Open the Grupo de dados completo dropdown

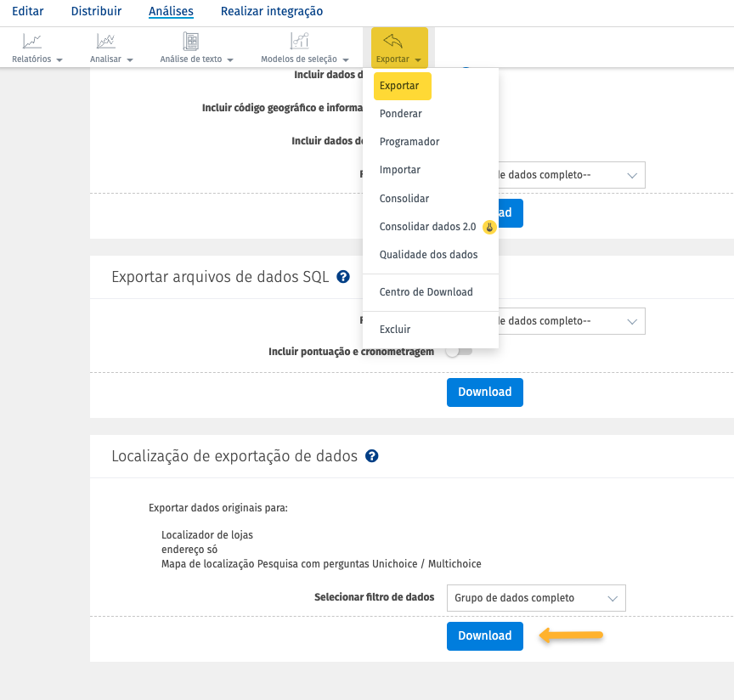click(x=535, y=598)
